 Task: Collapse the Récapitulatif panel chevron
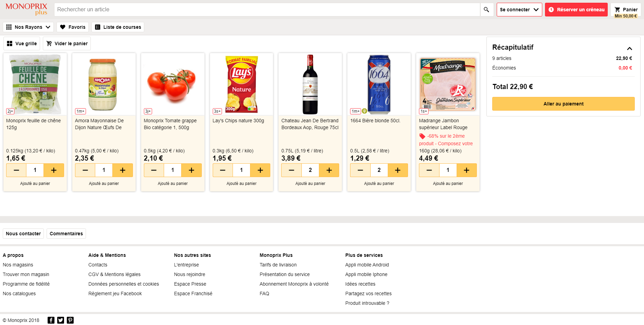click(629, 48)
